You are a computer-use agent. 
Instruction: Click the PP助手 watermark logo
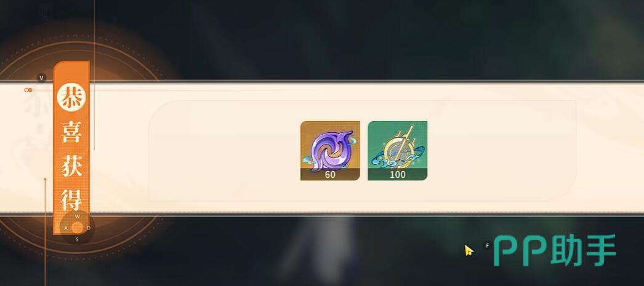coord(555,250)
